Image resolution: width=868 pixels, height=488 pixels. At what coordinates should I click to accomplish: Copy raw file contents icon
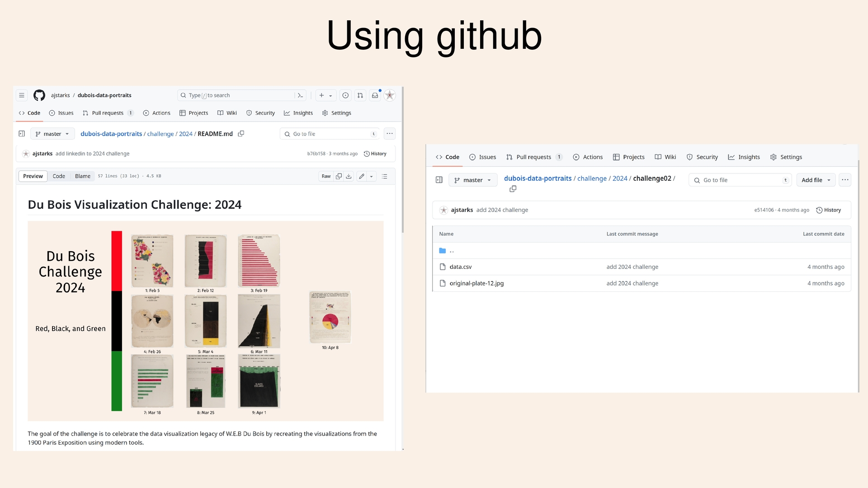pyautogui.click(x=339, y=176)
